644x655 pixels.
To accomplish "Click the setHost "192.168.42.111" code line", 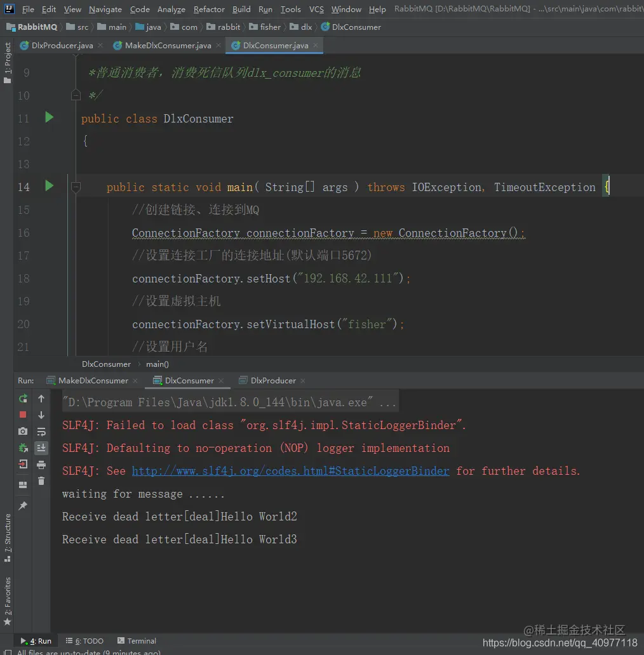I will coord(271,278).
